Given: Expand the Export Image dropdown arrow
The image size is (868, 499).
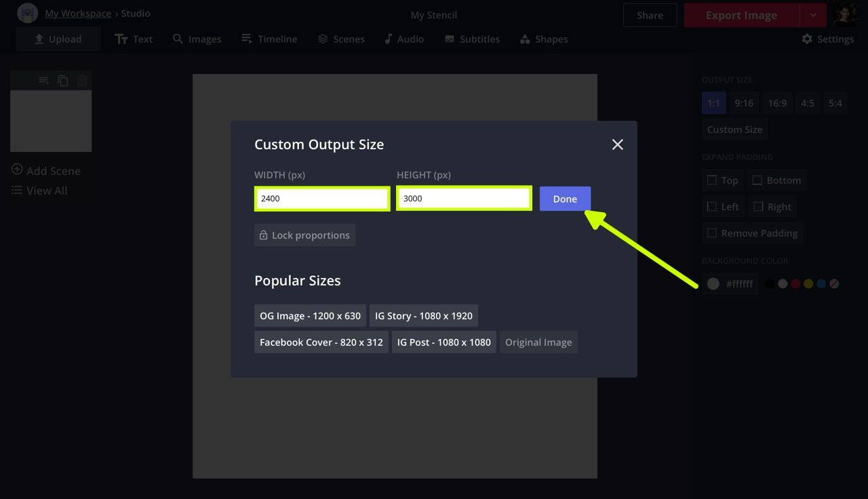Looking at the screenshot, I should [813, 15].
